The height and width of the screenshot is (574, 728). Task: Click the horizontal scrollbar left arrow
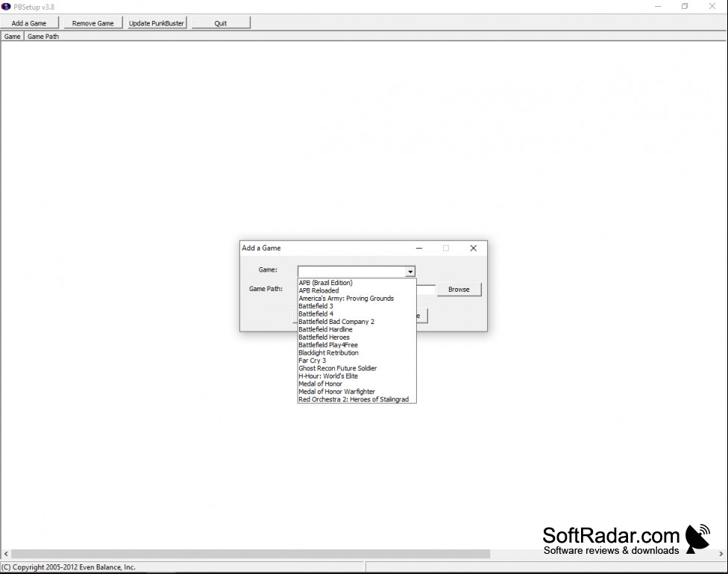(x=5, y=554)
